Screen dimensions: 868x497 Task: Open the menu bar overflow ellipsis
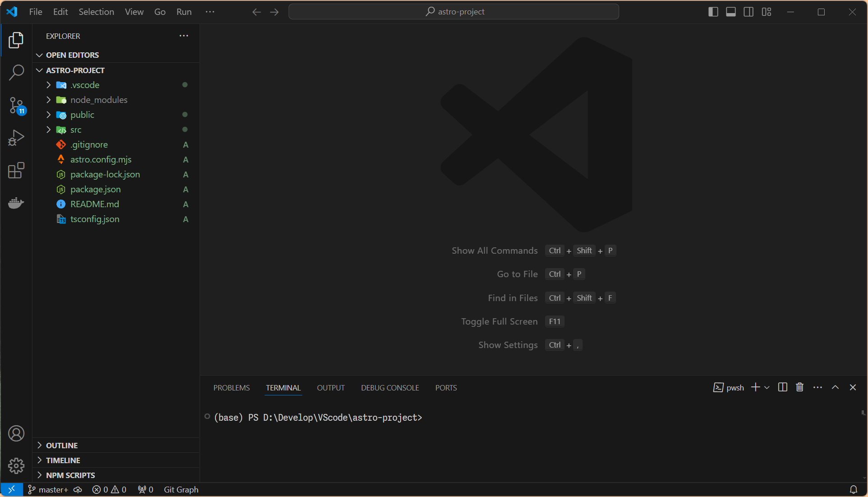tap(210, 12)
